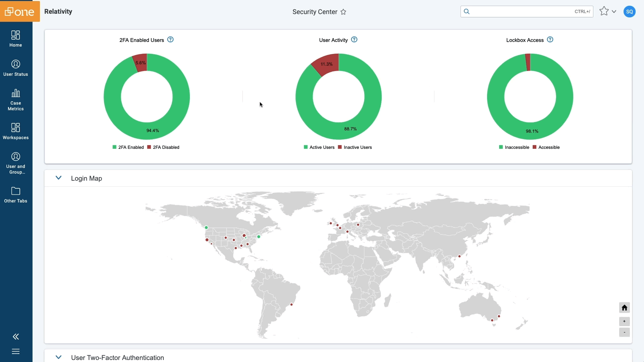This screenshot has width=644, height=362.
Task: Click the help icon beside 2FA Enabled Users
Action: pos(170,40)
